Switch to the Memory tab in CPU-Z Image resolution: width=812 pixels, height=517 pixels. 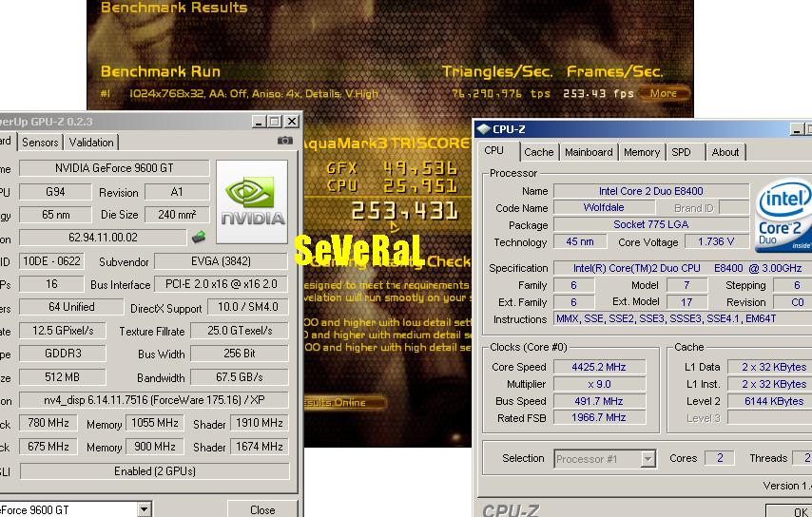point(642,152)
